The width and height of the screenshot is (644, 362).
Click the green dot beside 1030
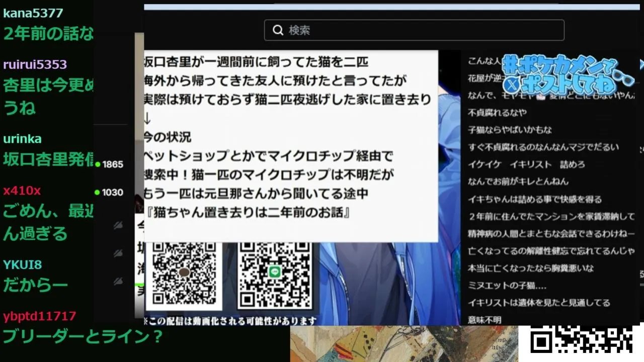(98, 193)
